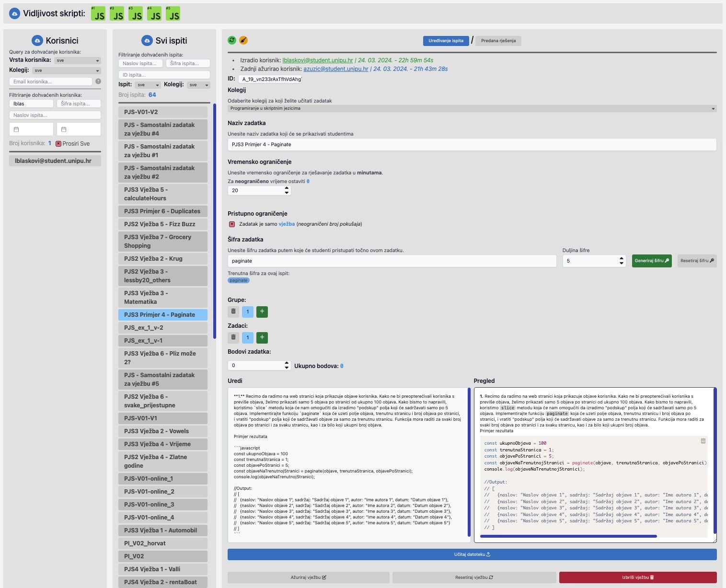Click the orange brush clear icon
726x588 pixels.
tap(243, 40)
